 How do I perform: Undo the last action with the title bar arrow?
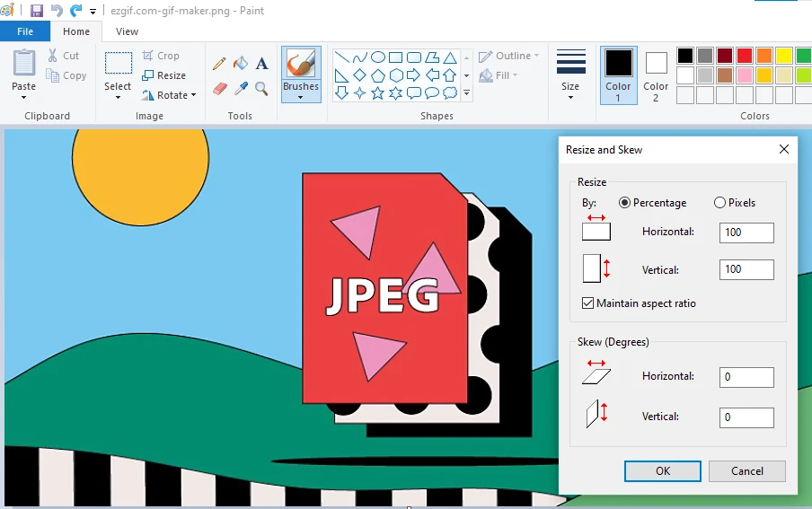[x=57, y=11]
